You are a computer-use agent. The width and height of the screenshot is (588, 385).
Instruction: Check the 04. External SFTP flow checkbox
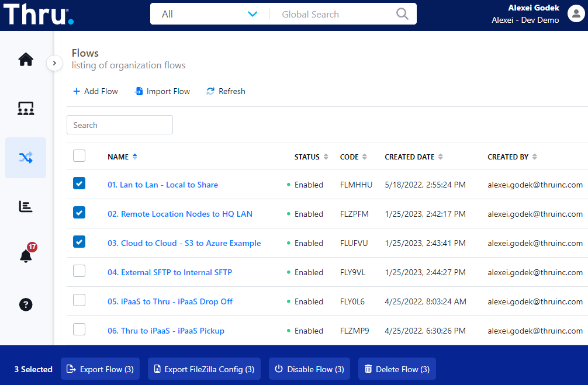tap(79, 271)
